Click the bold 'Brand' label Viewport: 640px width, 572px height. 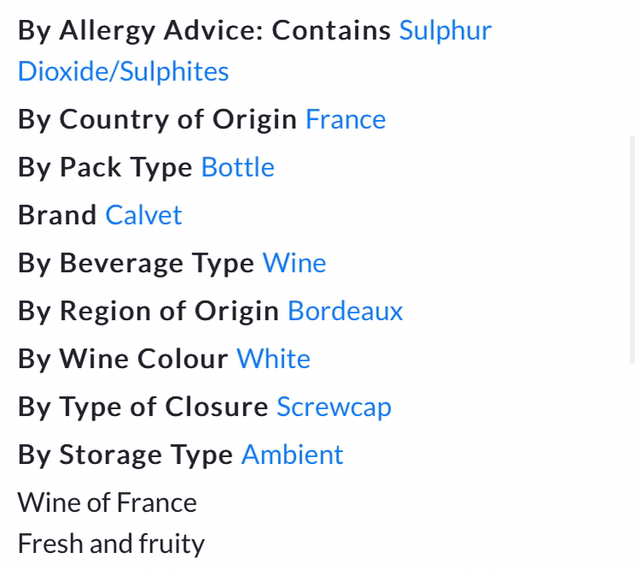(x=57, y=215)
